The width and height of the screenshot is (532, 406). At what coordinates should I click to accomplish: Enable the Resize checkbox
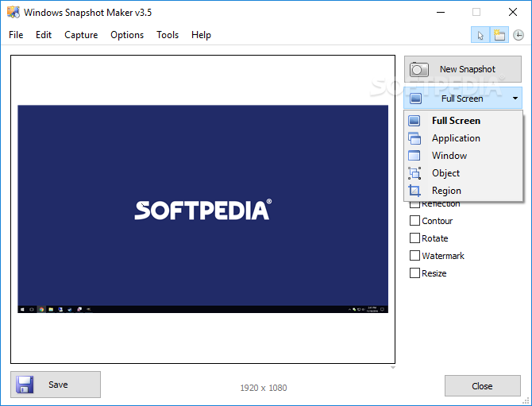click(414, 273)
